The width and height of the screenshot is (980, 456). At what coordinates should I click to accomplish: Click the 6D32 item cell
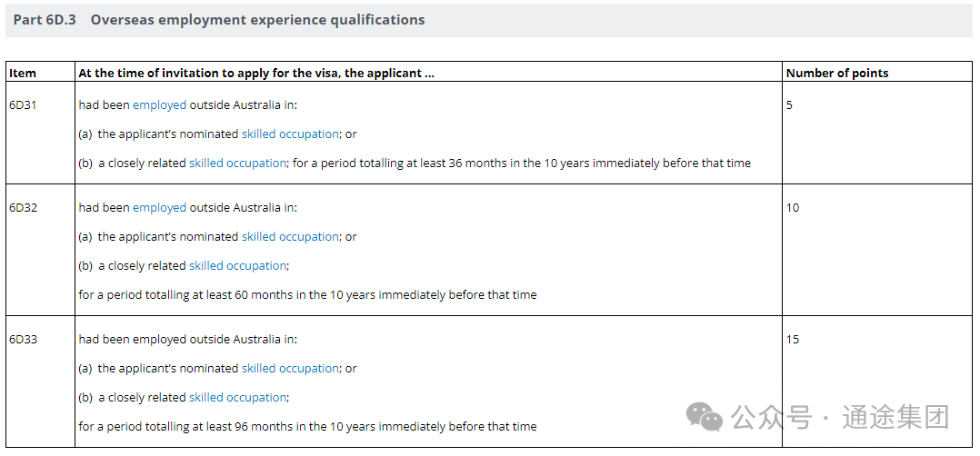[23, 208]
